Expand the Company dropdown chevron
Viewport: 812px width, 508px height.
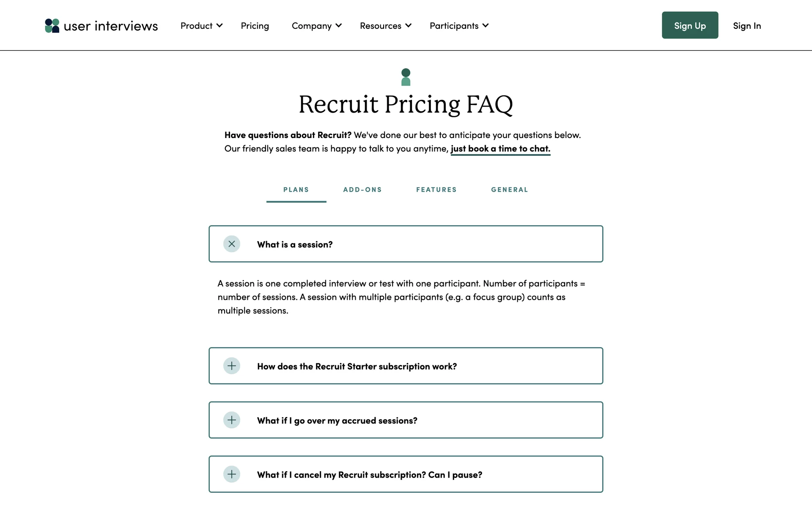[339, 26]
